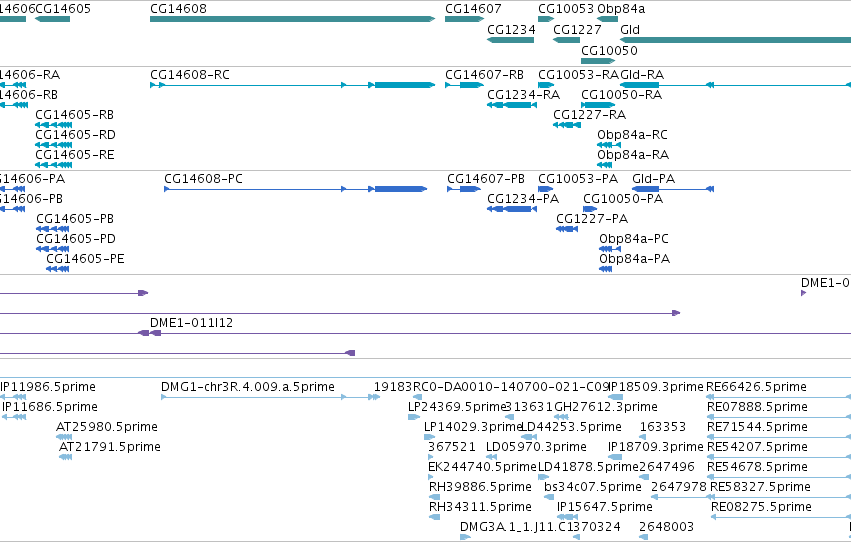Select the RH34311.5prime EST label

pos(480,507)
